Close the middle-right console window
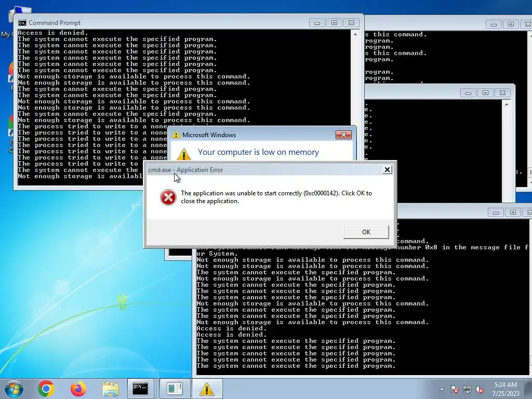The image size is (532, 399). [503, 93]
